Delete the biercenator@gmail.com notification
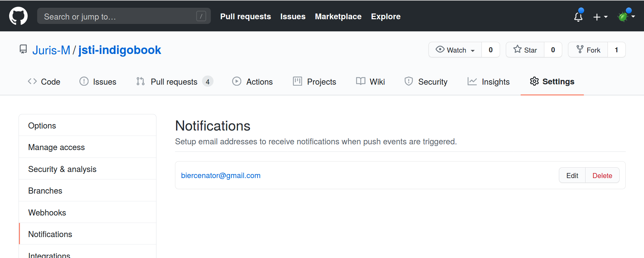644x258 pixels. 602,175
